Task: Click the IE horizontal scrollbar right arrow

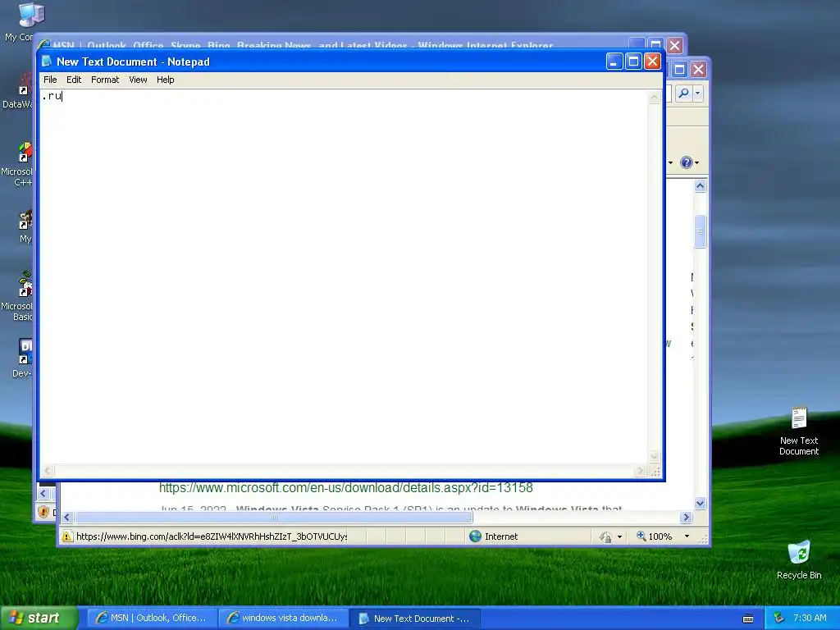Action: (686, 517)
